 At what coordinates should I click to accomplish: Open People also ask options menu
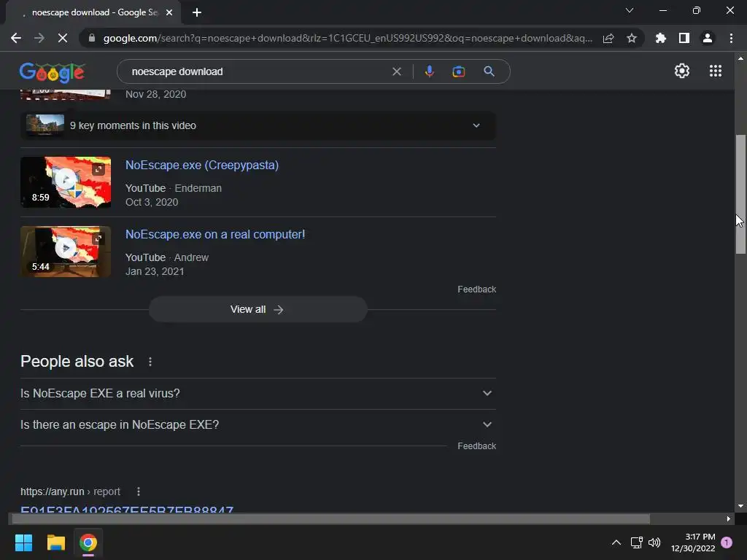(150, 362)
